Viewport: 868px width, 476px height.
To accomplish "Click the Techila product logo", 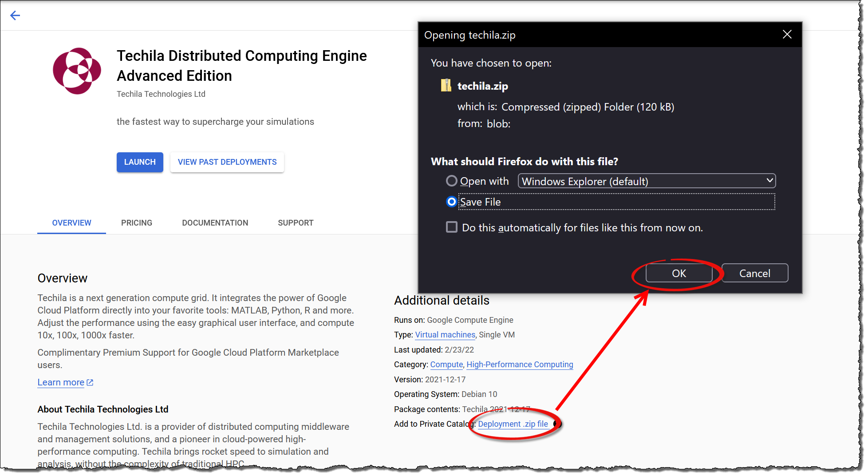I will click(x=77, y=71).
